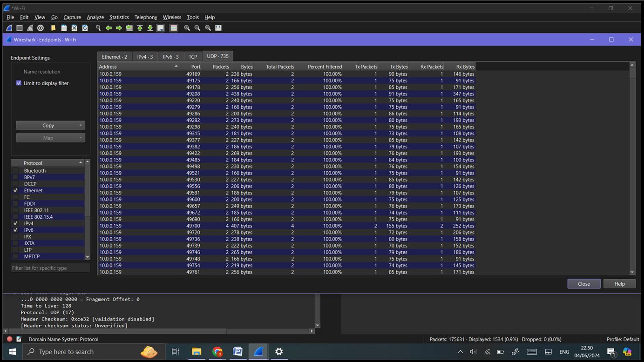Viewport: 644px width, 362px height.
Task: Close the Endpoints dialog
Action: pos(583,283)
